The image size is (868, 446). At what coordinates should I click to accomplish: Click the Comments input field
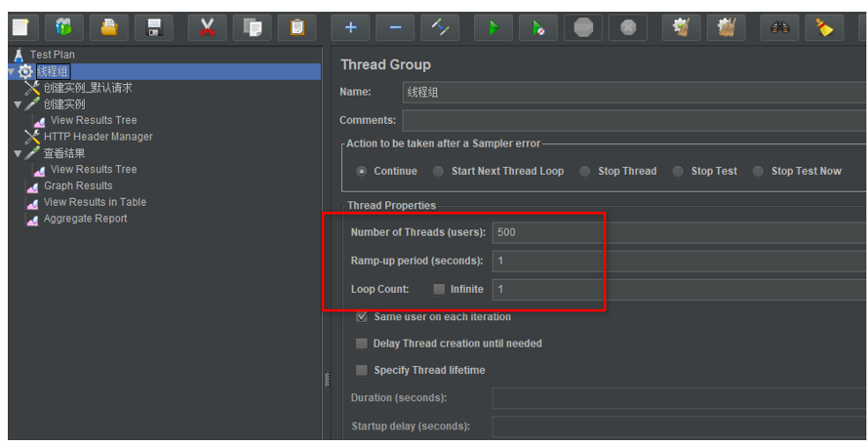(634, 120)
